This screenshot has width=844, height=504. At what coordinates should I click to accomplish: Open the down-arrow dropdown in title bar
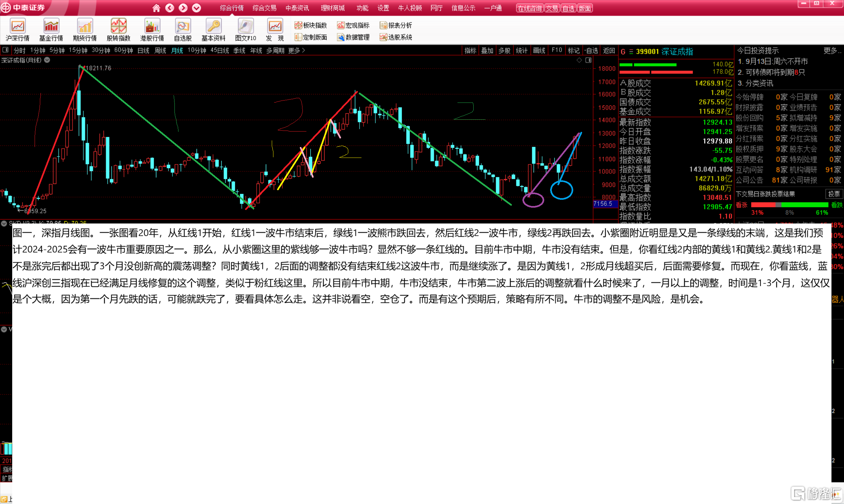(x=196, y=8)
